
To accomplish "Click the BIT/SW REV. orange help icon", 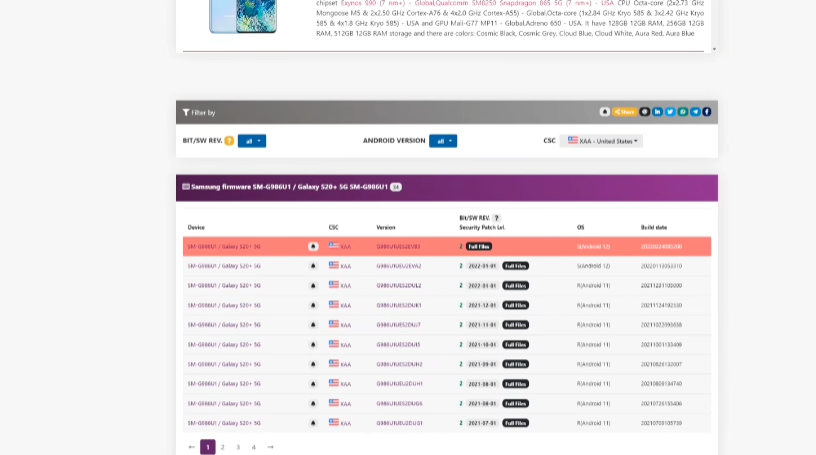I will [229, 141].
